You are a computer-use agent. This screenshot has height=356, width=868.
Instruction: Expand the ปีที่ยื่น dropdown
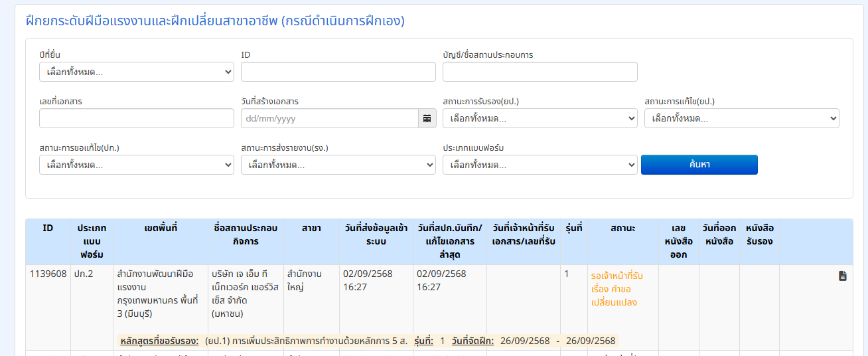click(137, 72)
